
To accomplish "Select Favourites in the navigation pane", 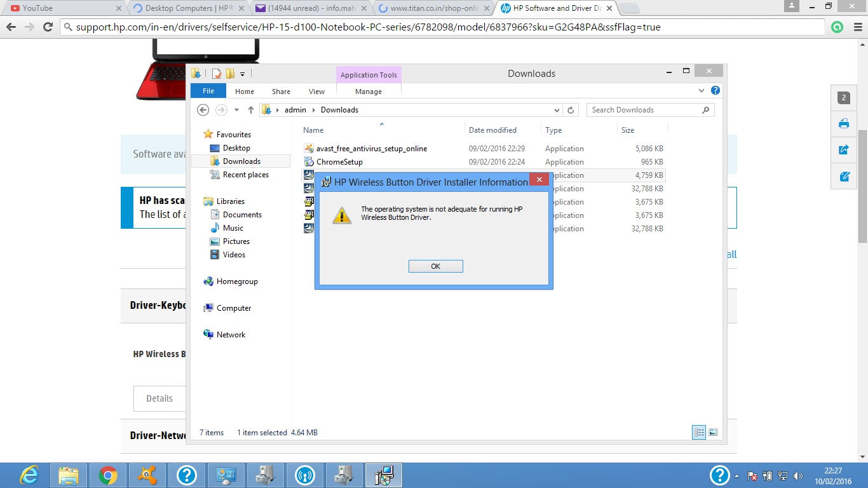I will click(x=233, y=135).
